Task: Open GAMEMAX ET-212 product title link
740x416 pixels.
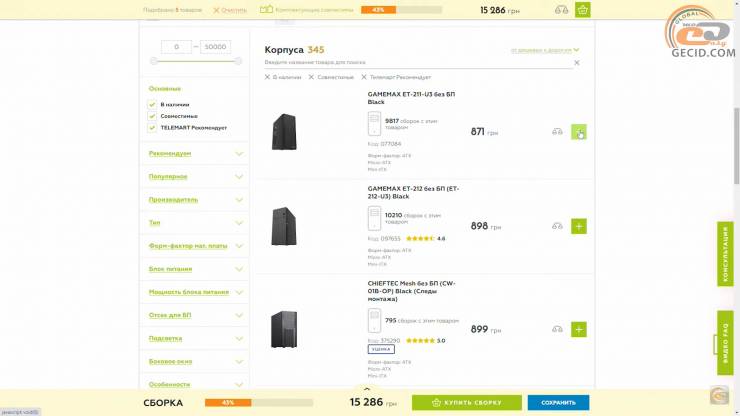Action: (413, 193)
